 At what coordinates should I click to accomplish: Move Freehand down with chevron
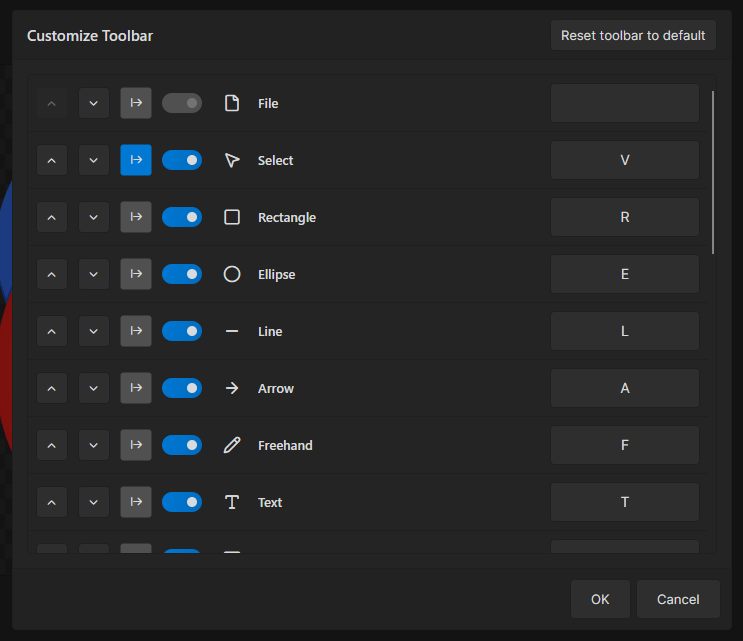coord(94,445)
